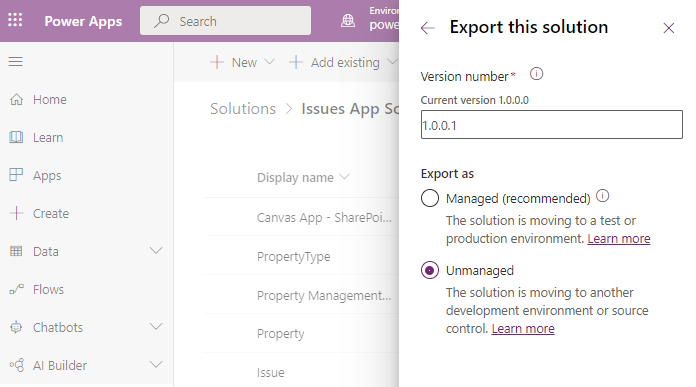
Task: Open the New dropdown chevron
Action: tap(269, 62)
